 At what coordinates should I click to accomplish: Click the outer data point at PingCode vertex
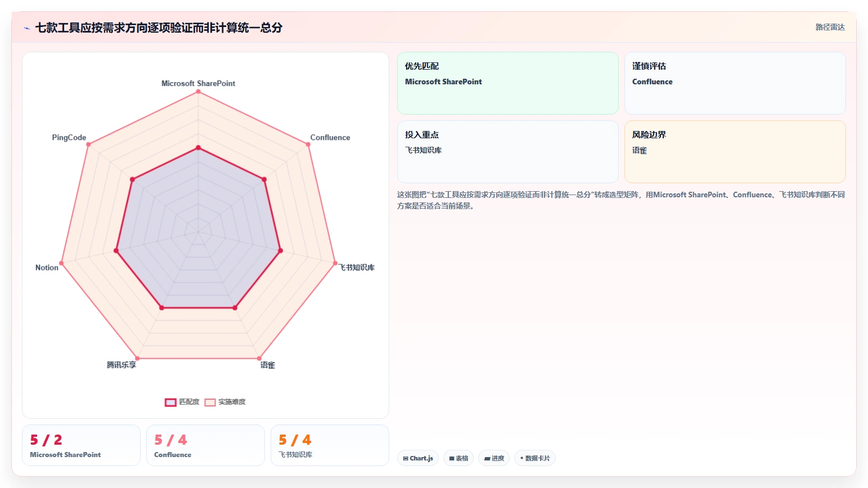pyautogui.click(x=88, y=144)
